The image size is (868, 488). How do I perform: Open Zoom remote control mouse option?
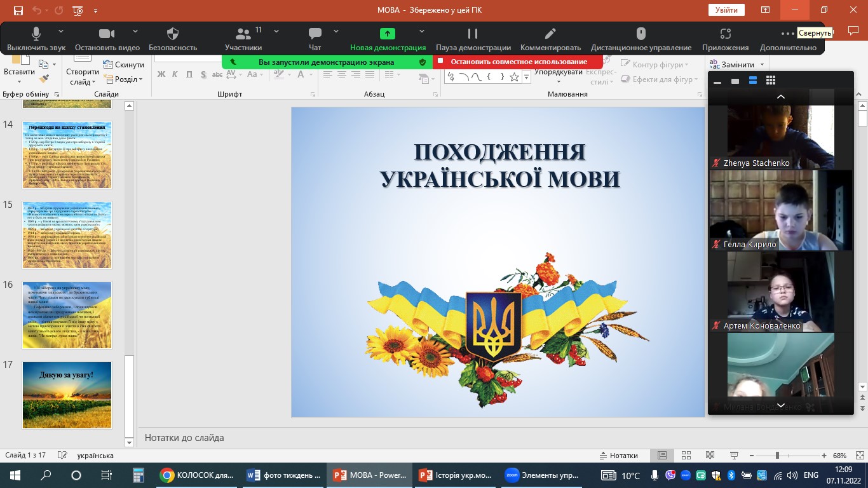pos(641,39)
